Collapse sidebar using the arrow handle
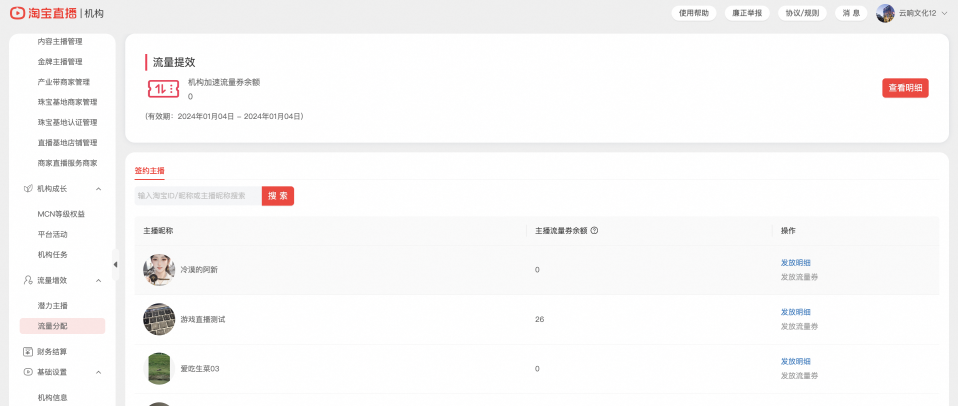 click(115, 264)
